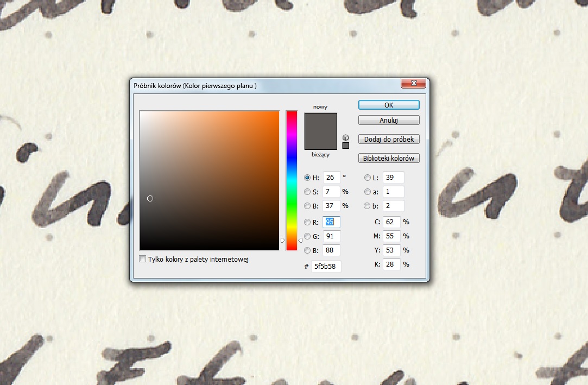The image size is (588, 385).
Task: Select the b Lab radio button
Action: coord(368,206)
